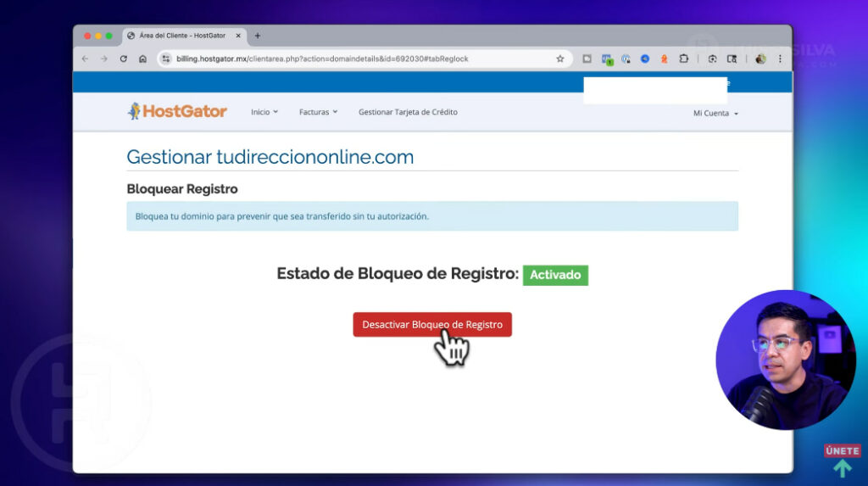Viewport: 868px width, 486px height.
Task: Click the HostGator logo
Action: point(177,111)
